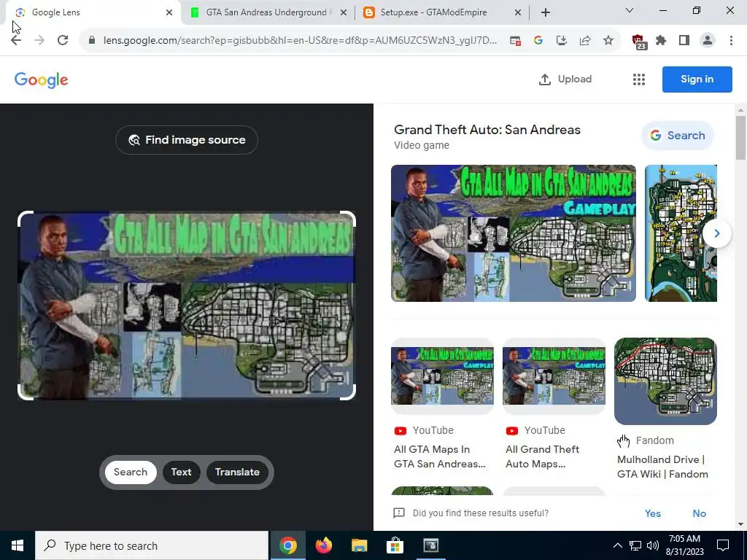Open All Grand Theft Auto Maps YouTube result
This screenshot has height=560, width=747.
pyautogui.click(x=542, y=456)
